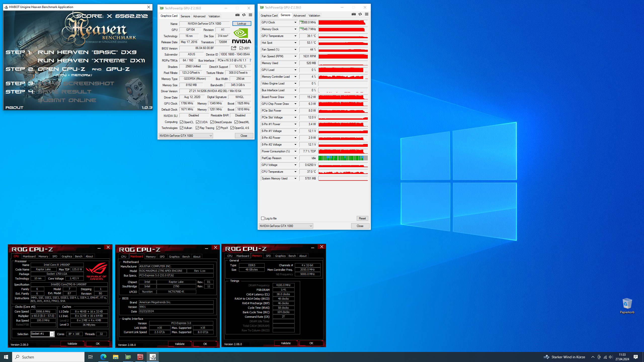Expand the PerfCap Reason sensor dropdown
Screen dimensions: 644x362
point(295,158)
